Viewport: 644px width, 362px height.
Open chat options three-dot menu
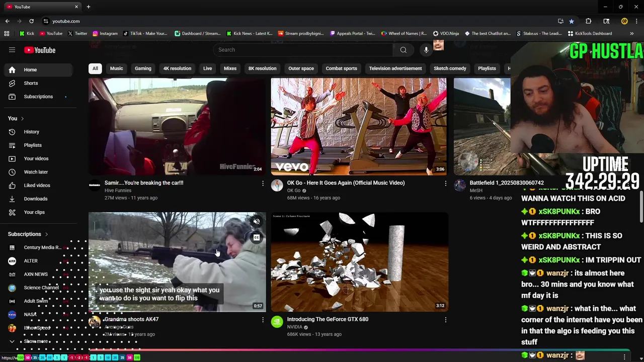(x=624, y=356)
